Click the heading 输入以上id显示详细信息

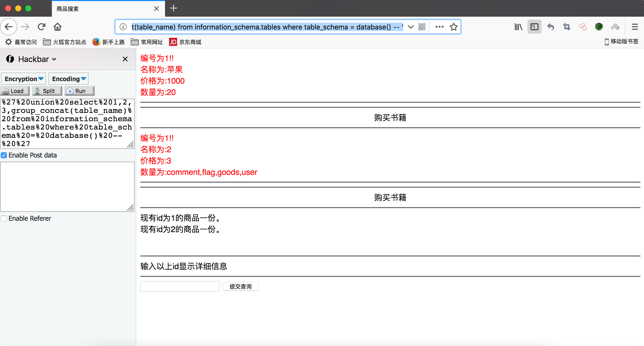pyautogui.click(x=184, y=266)
